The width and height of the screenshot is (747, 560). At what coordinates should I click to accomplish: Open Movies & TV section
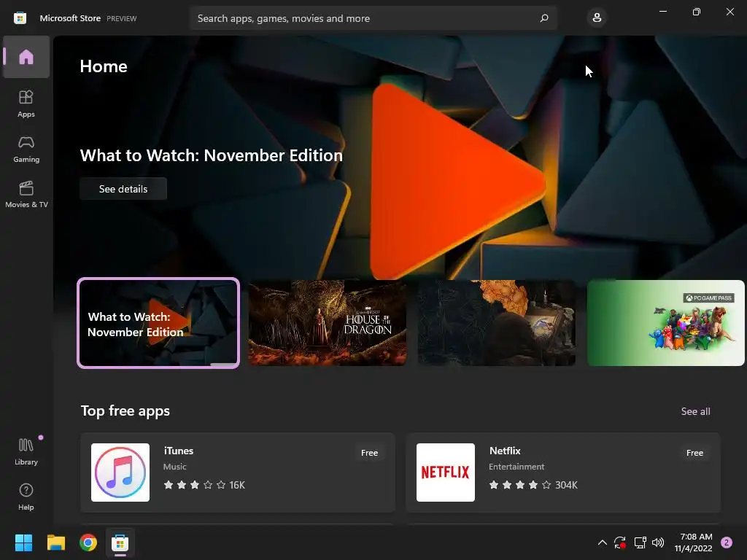[x=26, y=194]
